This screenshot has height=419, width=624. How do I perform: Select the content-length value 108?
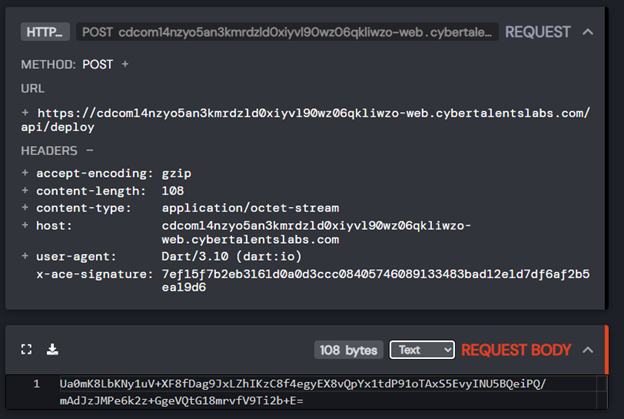173,191
